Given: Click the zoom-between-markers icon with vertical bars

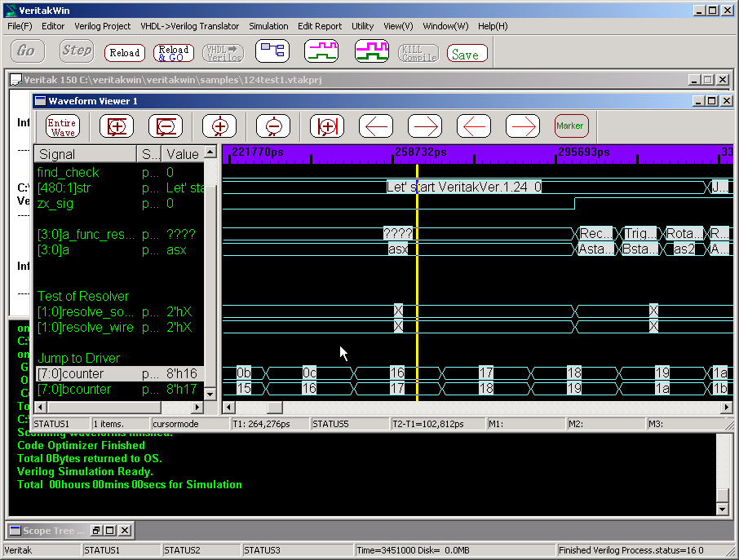Looking at the screenshot, I should (327, 126).
